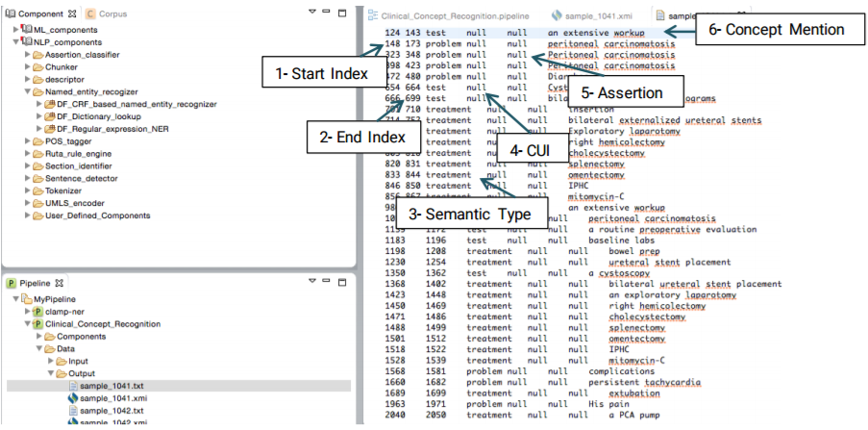Image resolution: width=868 pixels, height=430 pixels.
Task: Expand the ML_components tree node
Action: (x=15, y=30)
